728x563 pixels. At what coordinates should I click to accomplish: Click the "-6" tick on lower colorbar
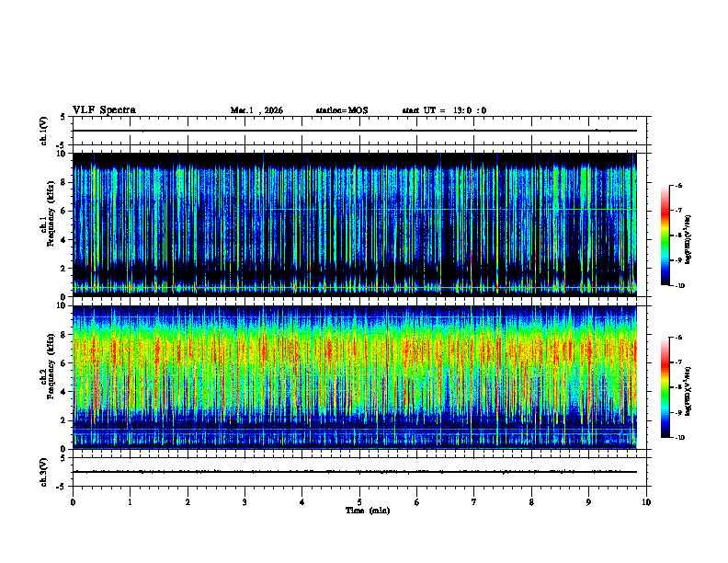tap(678, 338)
